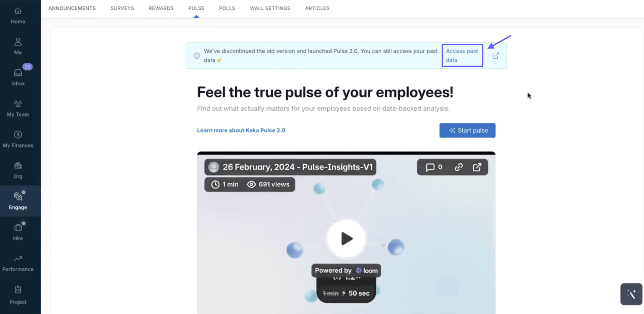Open the Wall Settings tab
Image resolution: width=644 pixels, height=314 pixels.
270,8
